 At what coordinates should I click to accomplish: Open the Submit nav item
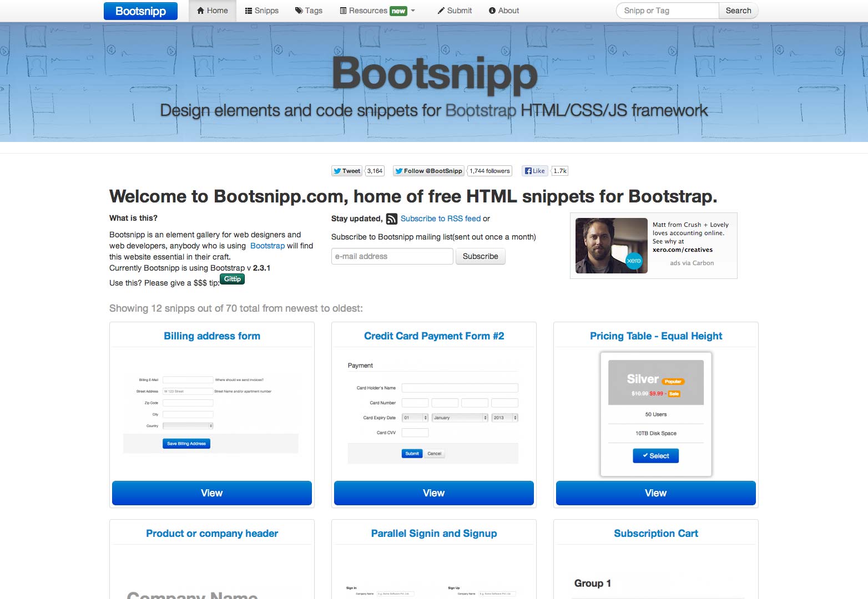455,11
